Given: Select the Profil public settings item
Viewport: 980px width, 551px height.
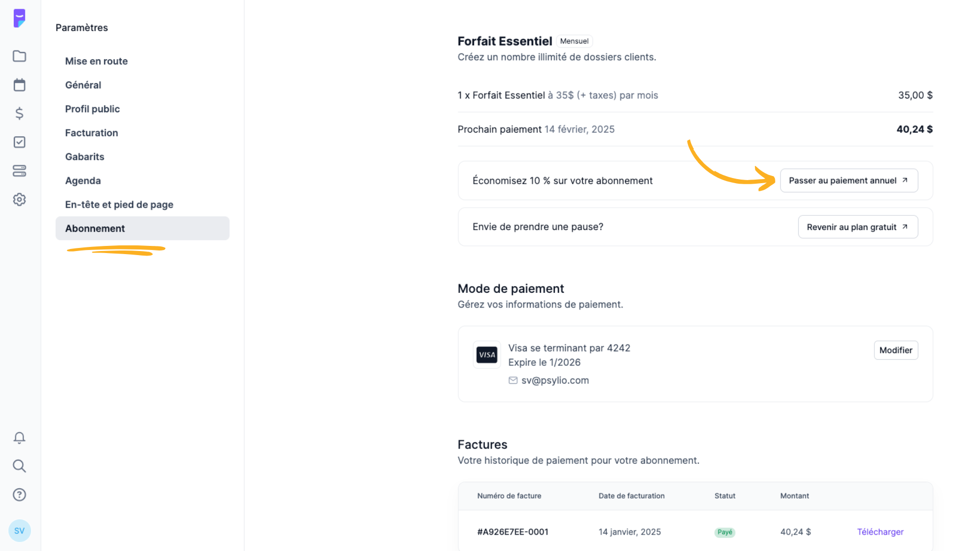Looking at the screenshot, I should pos(92,109).
